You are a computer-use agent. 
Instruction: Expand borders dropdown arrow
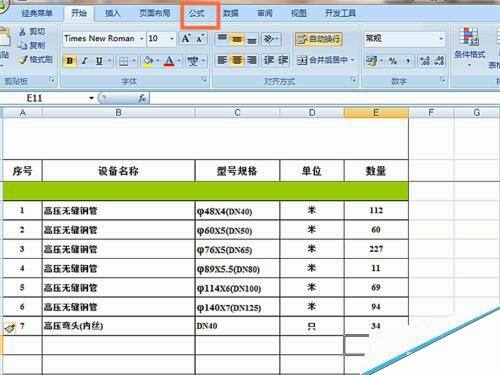(134, 61)
